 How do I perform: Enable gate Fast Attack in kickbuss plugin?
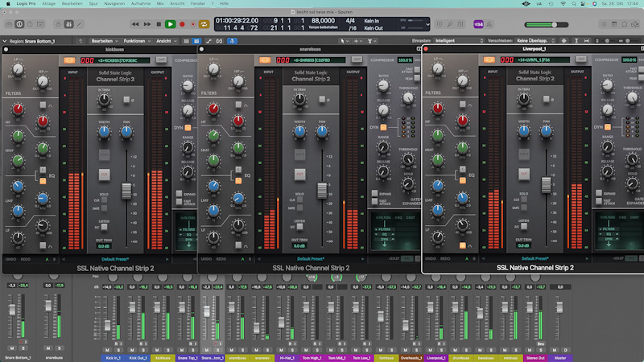coord(179,202)
